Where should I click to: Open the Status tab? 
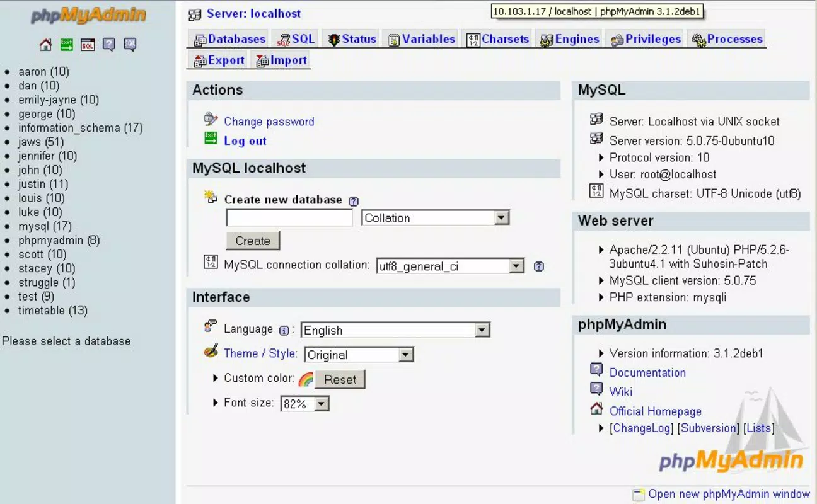click(352, 39)
